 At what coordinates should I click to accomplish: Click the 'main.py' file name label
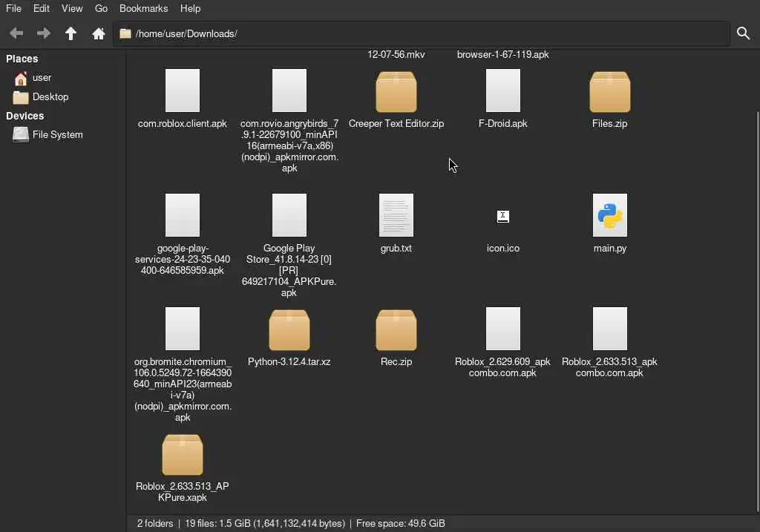coord(610,248)
